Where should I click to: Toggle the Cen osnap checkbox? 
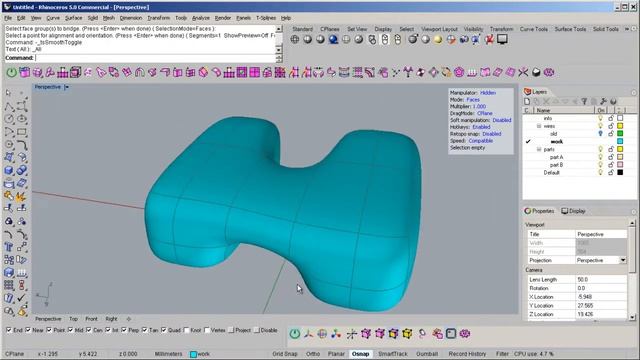tap(89, 330)
